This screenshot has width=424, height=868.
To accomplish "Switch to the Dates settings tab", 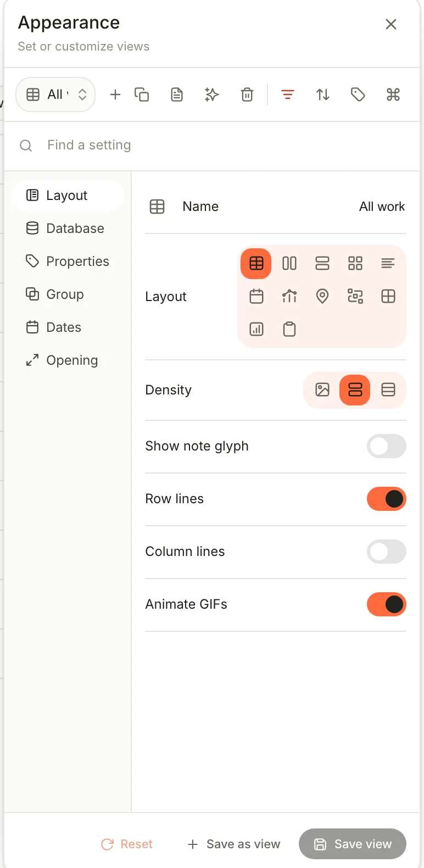I will [x=68, y=327].
